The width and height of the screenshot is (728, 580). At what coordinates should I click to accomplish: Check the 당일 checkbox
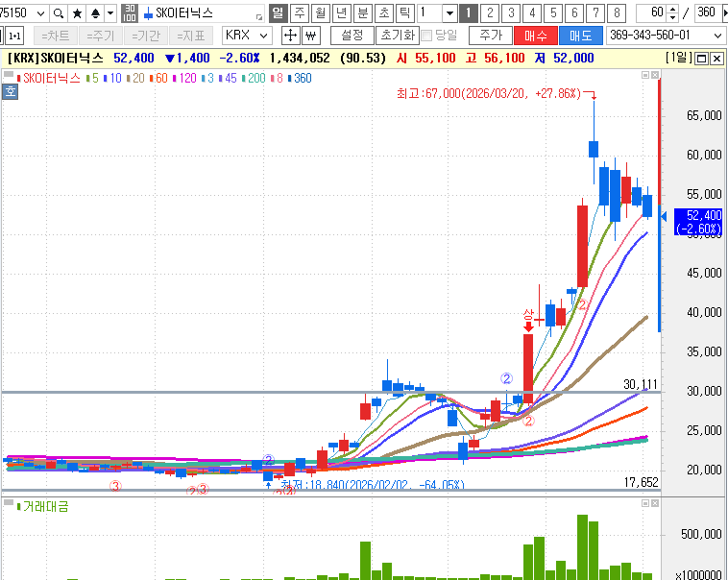click(426, 36)
